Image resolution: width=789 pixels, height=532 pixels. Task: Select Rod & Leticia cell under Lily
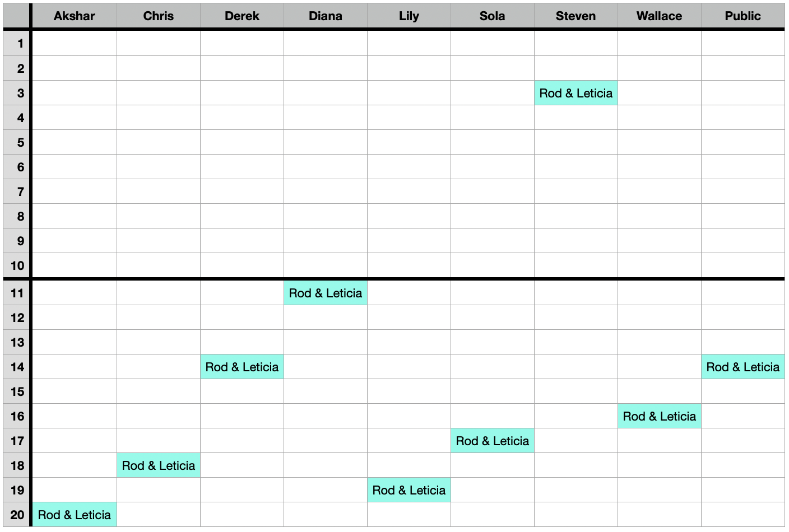[x=409, y=490]
